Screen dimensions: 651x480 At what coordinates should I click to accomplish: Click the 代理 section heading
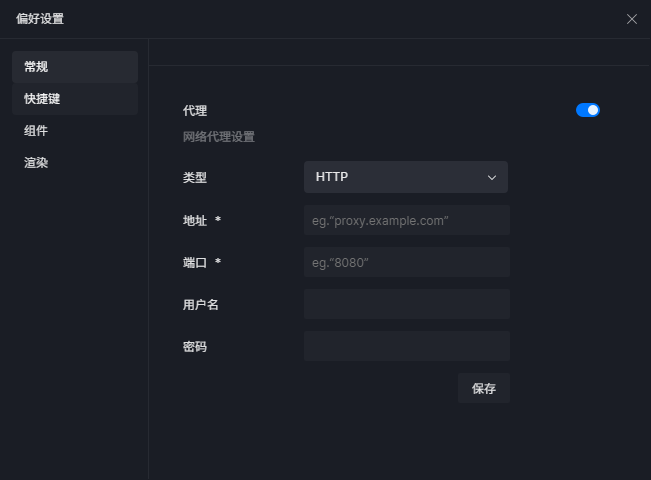pyautogui.click(x=195, y=111)
